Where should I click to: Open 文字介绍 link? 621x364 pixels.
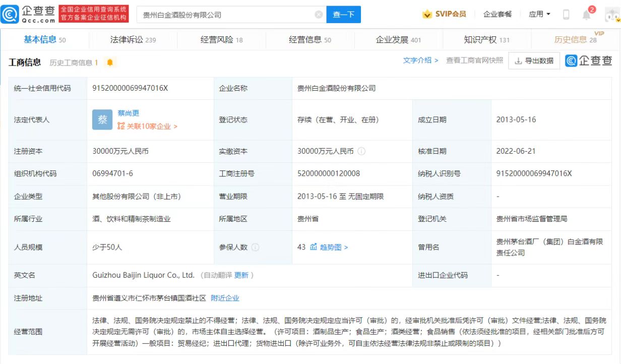click(x=420, y=60)
